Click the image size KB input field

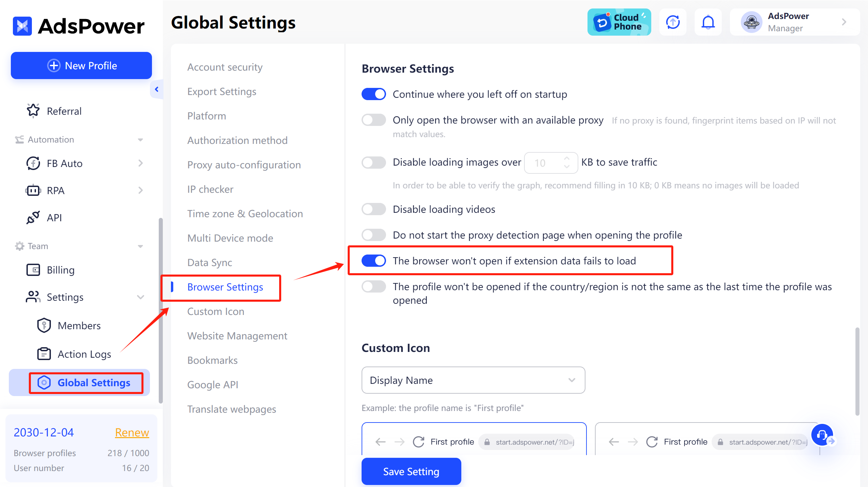click(x=549, y=162)
